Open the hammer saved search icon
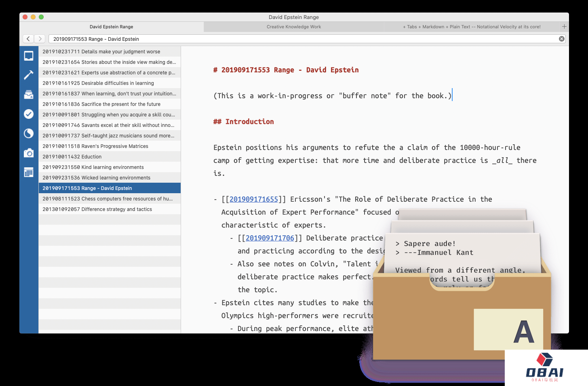 point(29,75)
